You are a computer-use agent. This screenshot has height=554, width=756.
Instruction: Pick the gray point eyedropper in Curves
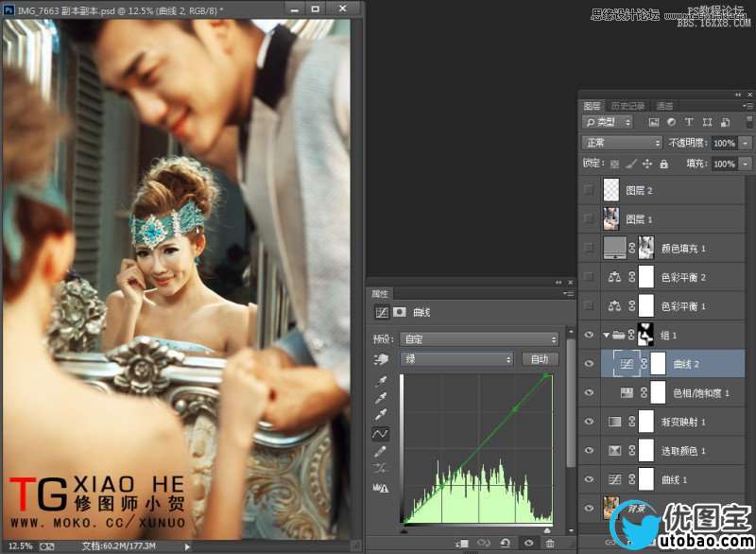tap(382, 398)
